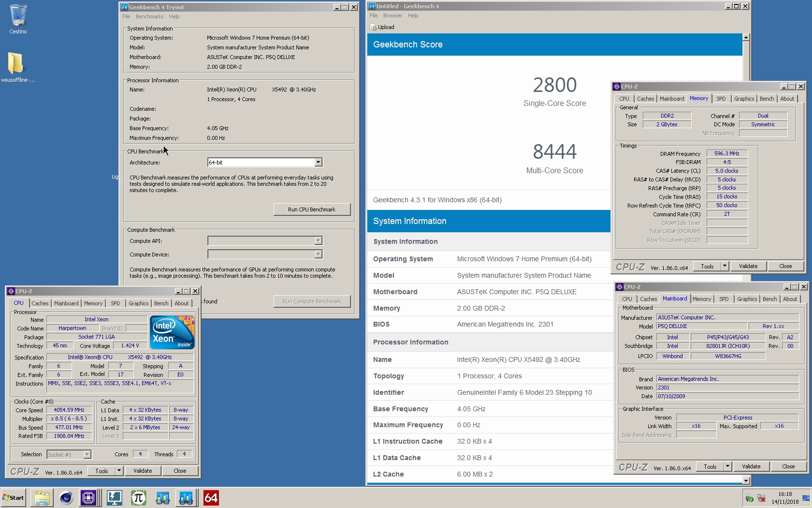Open the Architecture 64-bit dropdown
Viewport: 812px width, 508px height.
[318, 163]
